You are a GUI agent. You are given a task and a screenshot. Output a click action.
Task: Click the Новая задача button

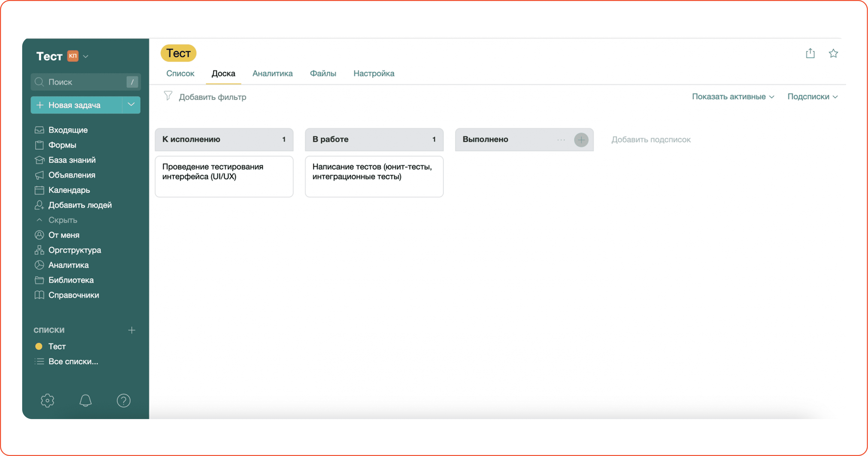(77, 105)
